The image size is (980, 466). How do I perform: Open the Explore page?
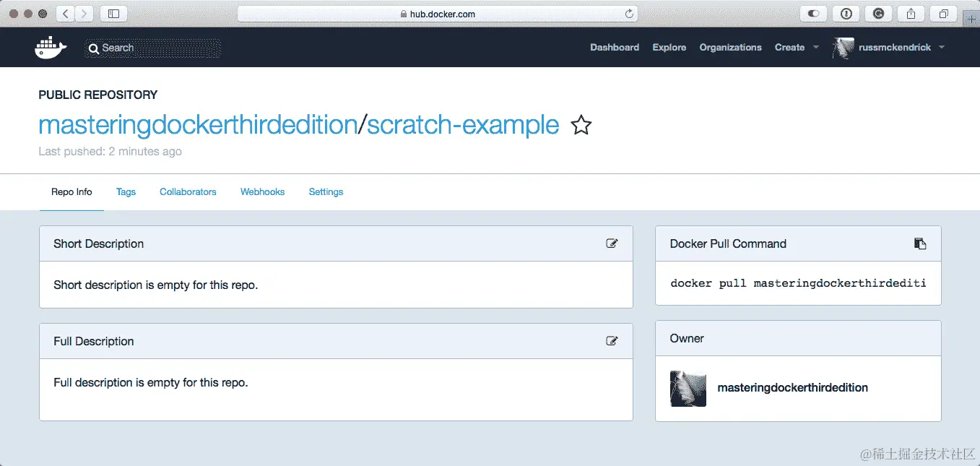pos(669,48)
